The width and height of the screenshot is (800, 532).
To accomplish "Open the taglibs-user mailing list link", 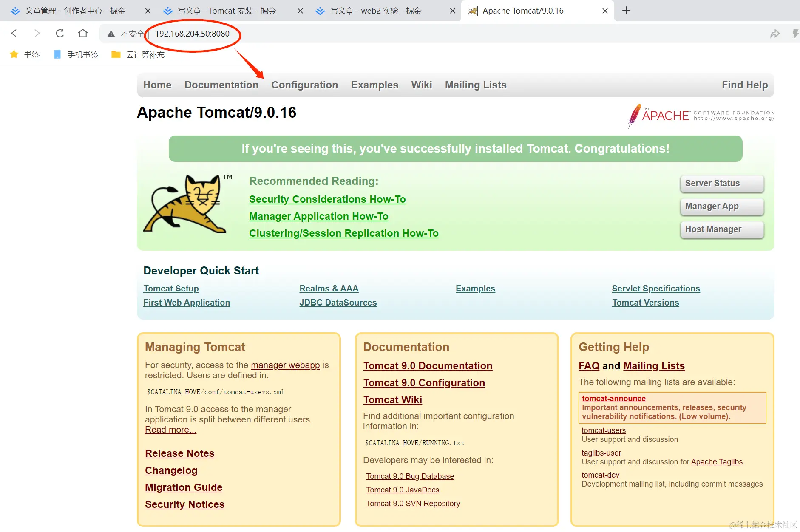I will [x=601, y=453].
